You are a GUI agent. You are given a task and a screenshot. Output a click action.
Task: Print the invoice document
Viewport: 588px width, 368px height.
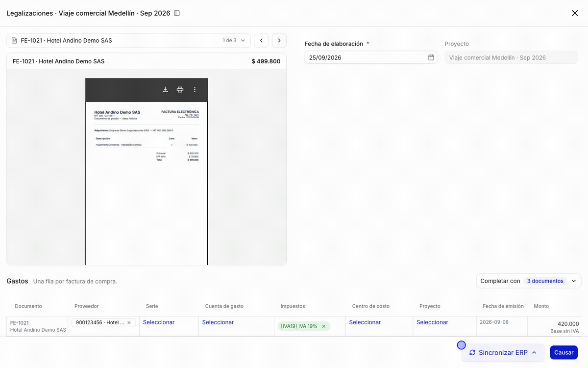coord(180,90)
